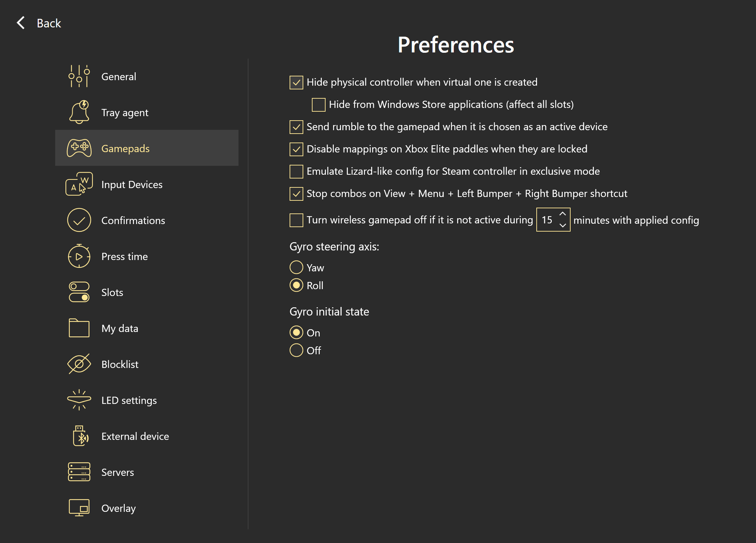The width and height of the screenshot is (756, 543).
Task: Click the Input Devices keyboard icon
Action: [79, 184]
